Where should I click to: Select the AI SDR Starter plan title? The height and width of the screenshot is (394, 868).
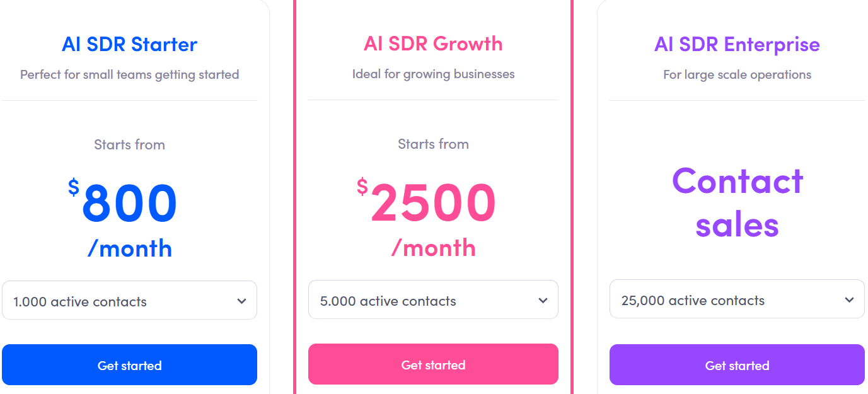(x=129, y=43)
